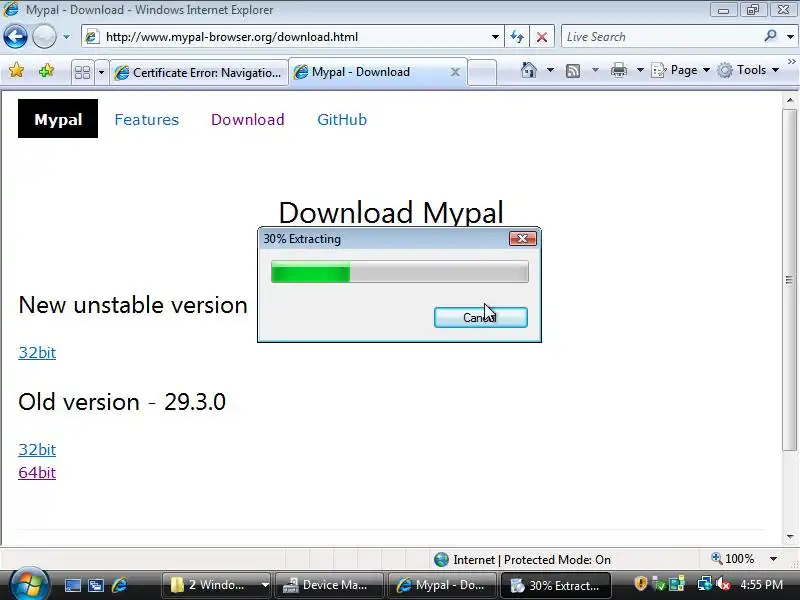Screen dimensions: 800x600
Task: Click the 4:55 PM clock
Action: coord(761,584)
